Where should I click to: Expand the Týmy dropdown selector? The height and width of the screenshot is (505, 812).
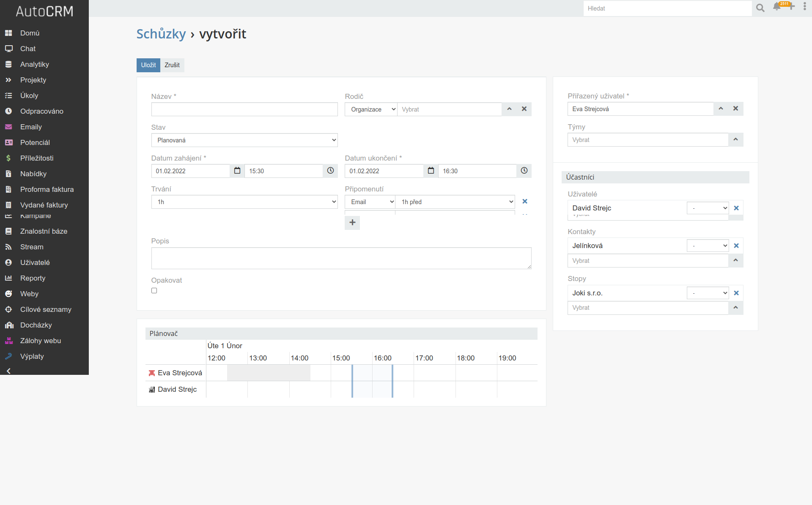pos(736,139)
